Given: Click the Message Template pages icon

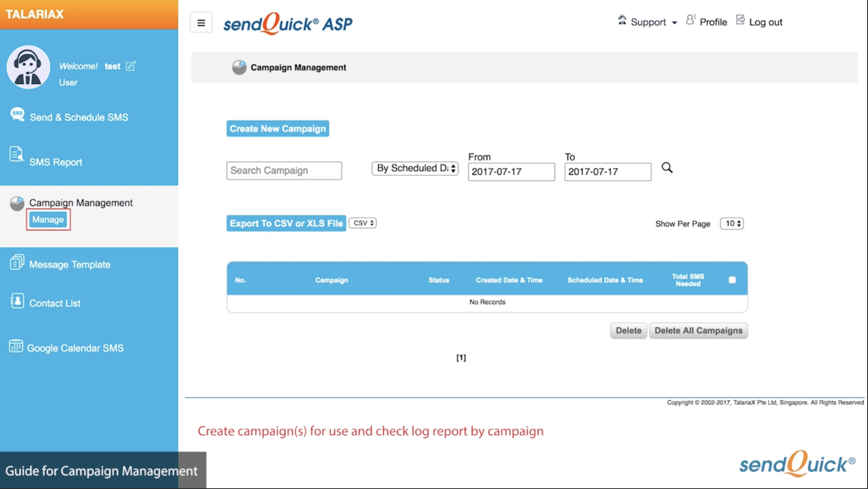Looking at the screenshot, I should (x=17, y=262).
